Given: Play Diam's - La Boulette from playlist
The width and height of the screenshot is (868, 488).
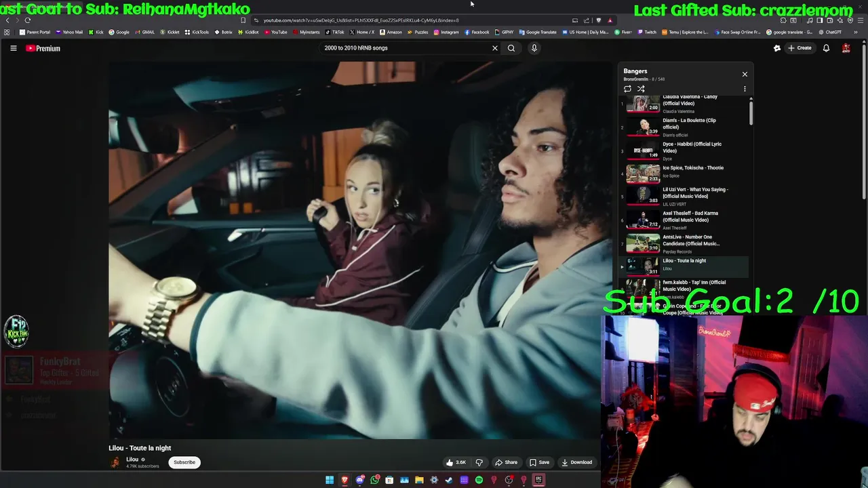Looking at the screenshot, I should coord(684,127).
